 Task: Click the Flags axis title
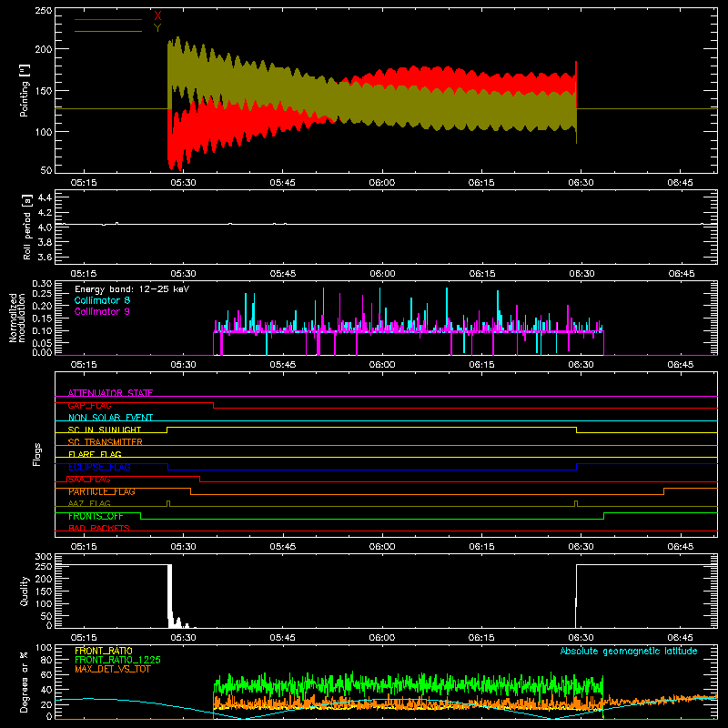pyautogui.click(x=36, y=454)
